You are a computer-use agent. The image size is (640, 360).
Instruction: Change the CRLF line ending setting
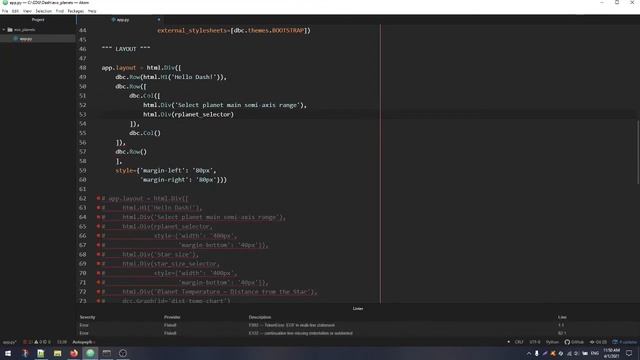519,342
